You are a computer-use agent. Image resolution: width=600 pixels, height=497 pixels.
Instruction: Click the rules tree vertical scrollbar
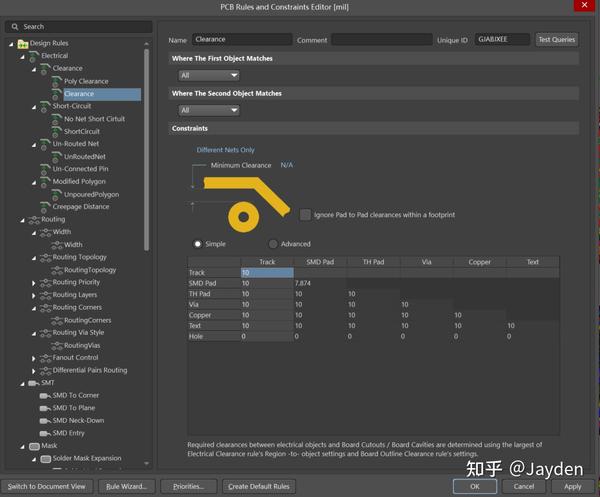coord(146,149)
